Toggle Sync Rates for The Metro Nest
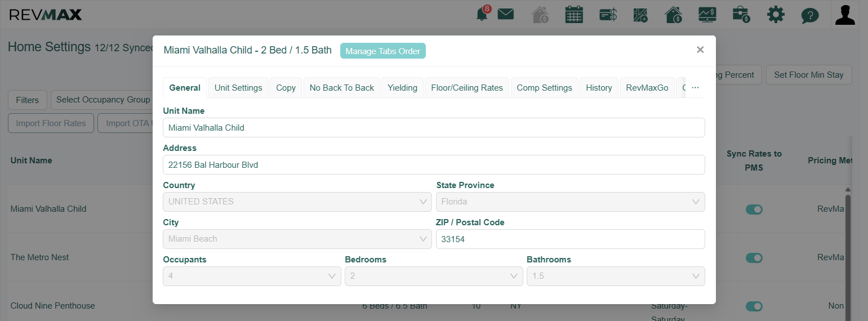 point(754,258)
